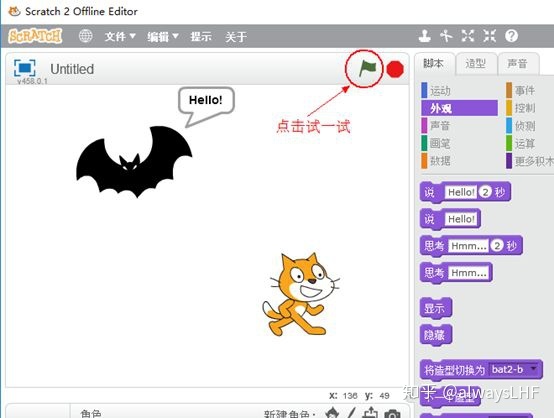Viewport: 554px width, 418px height.
Task: Click the 关于 menu item
Action: click(236, 36)
